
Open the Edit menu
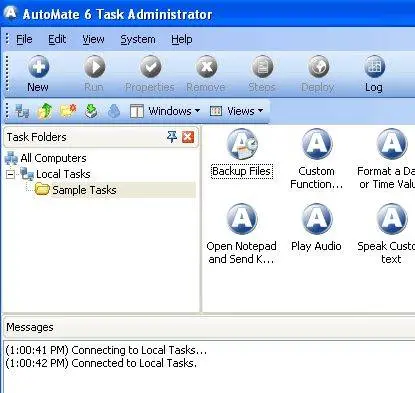tap(57, 39)
